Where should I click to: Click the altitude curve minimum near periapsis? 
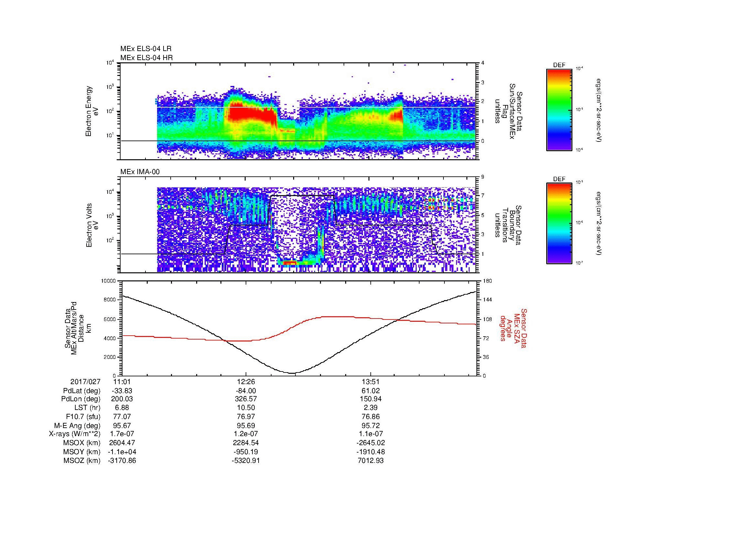click(293, 373)
